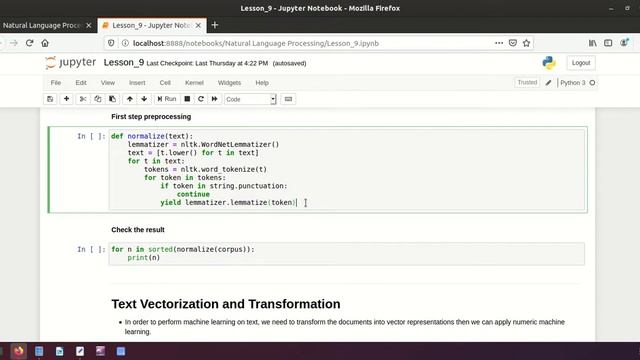Close the Lesson_9 browser tab
Viewport: 640px width, 360px height.
click(198, 25)
